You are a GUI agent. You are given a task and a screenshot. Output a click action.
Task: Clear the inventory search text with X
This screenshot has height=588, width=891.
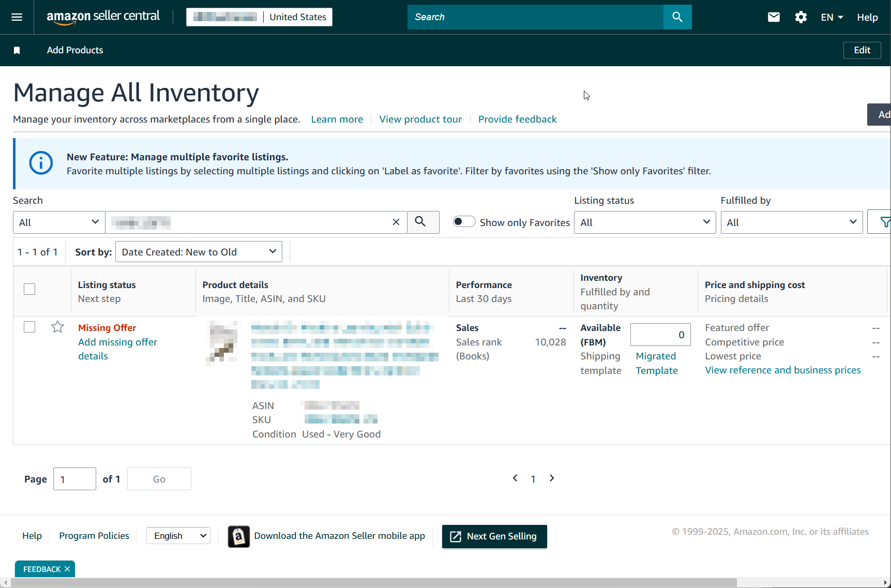click(x=396, y=222)
